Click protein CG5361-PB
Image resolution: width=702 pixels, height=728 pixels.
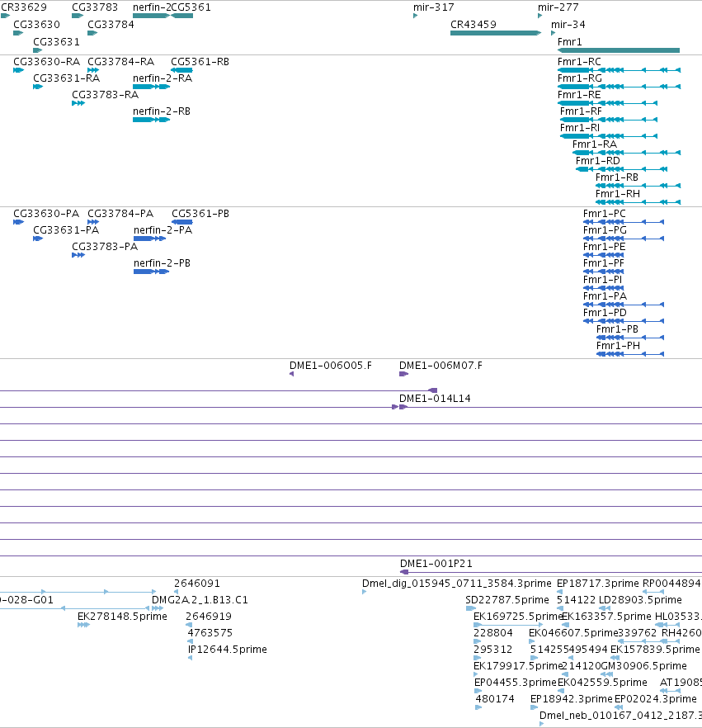pyautogui.click(x=181, y=222)
